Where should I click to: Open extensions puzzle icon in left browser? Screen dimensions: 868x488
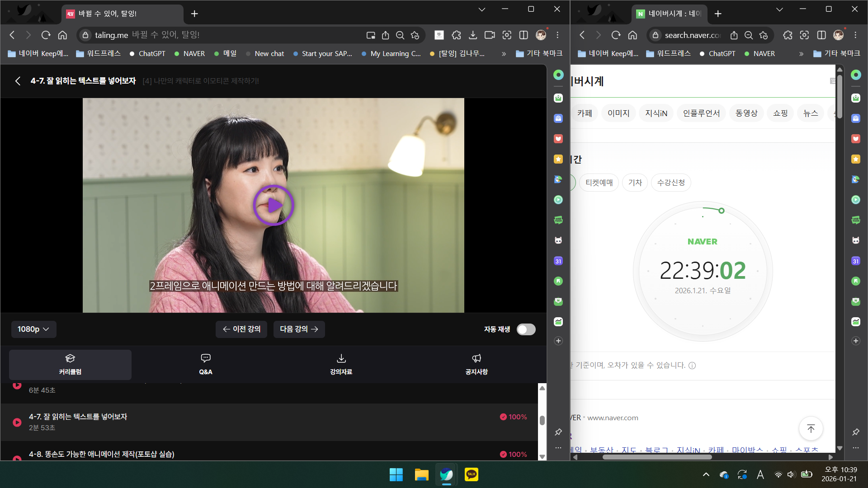(456, 35)
